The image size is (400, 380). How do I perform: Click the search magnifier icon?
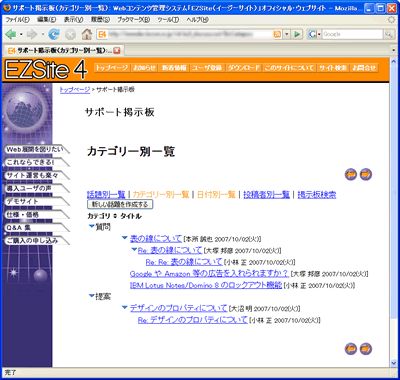click(x=388, y=34)
